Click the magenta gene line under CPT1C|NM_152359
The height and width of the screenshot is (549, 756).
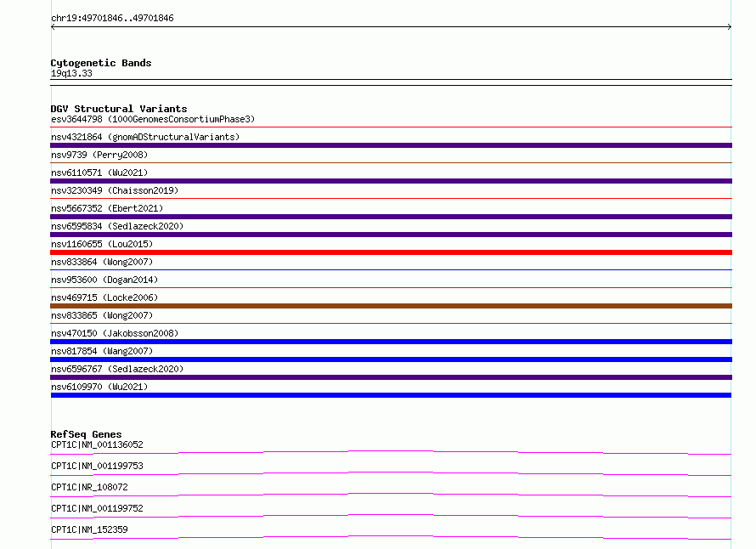click(391, 537)
